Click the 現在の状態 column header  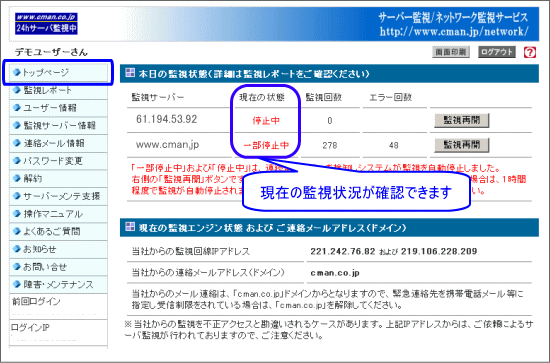tap(262, 97)
